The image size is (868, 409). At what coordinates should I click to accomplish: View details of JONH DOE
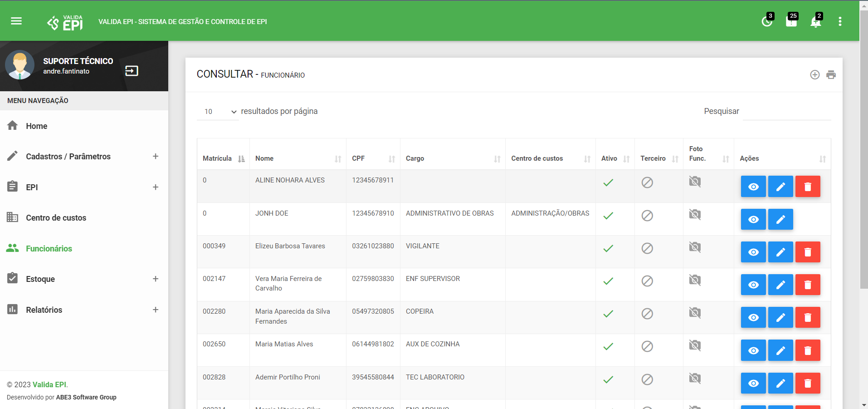(753, 219)
